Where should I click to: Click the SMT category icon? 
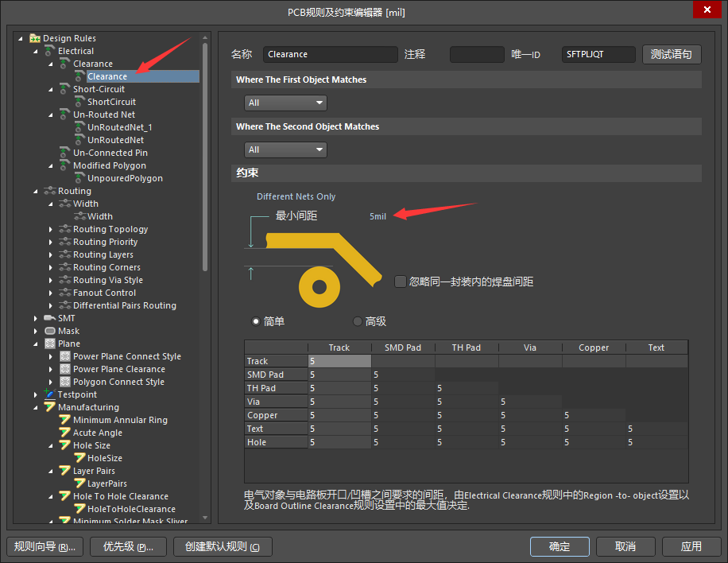[x=50, y=318]
